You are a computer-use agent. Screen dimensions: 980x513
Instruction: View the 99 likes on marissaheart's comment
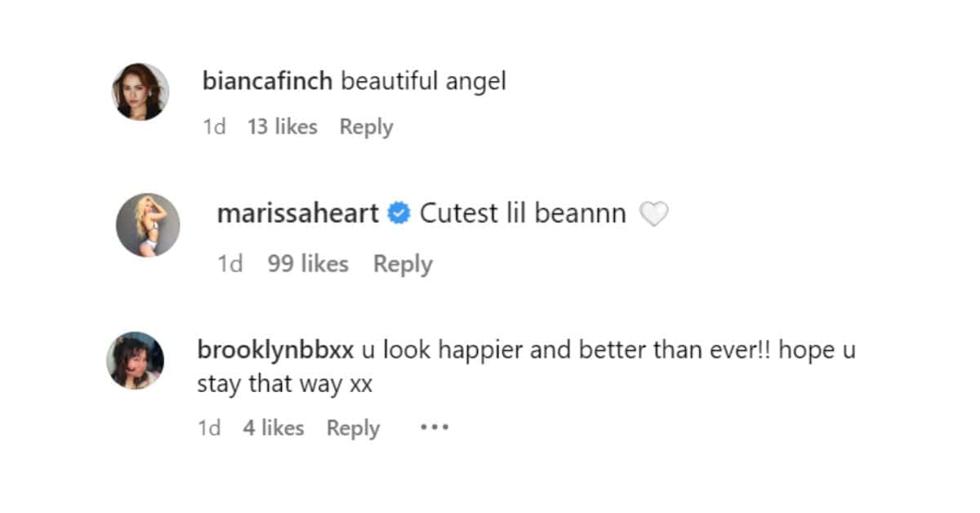pyautogui.click(x=308, y=264)
